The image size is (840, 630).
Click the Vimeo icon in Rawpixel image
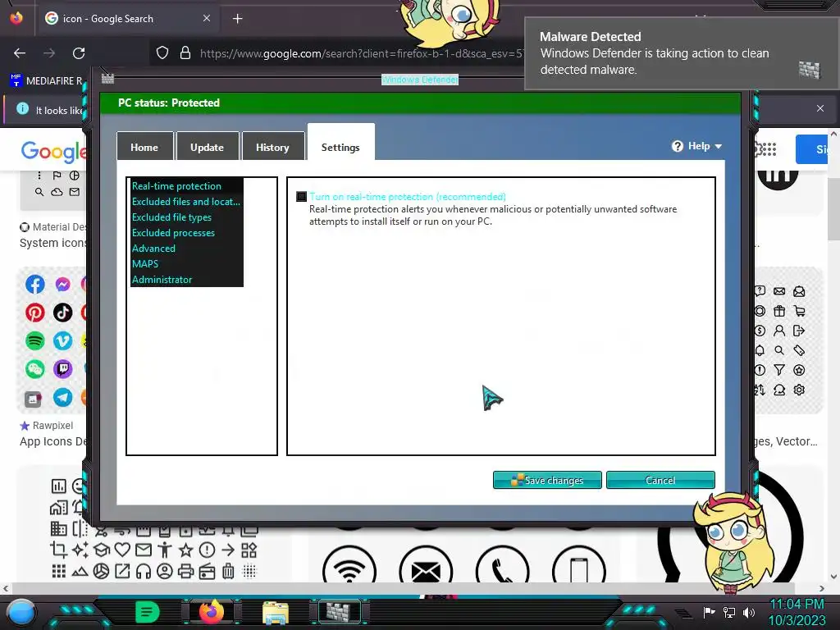point(62,340)
